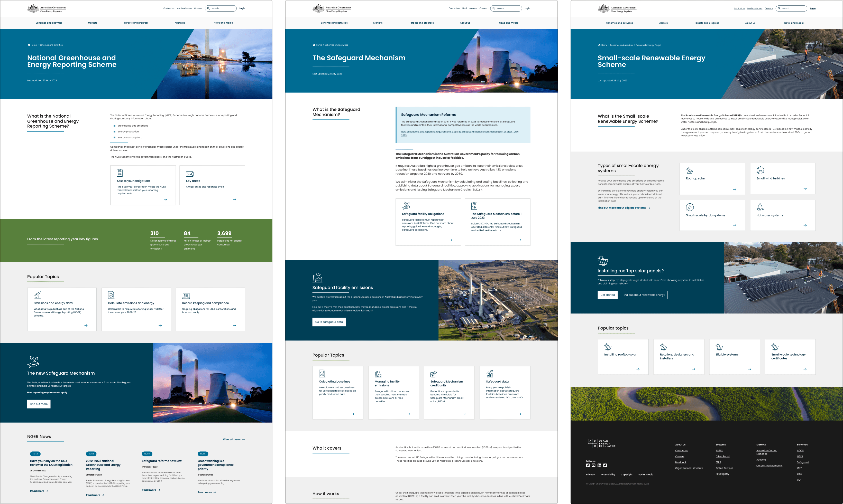Open RECRegistry link in footer Systems
The height and width of the screenshot is (504, 843).
pyautogui.click(x=722, y=474)
